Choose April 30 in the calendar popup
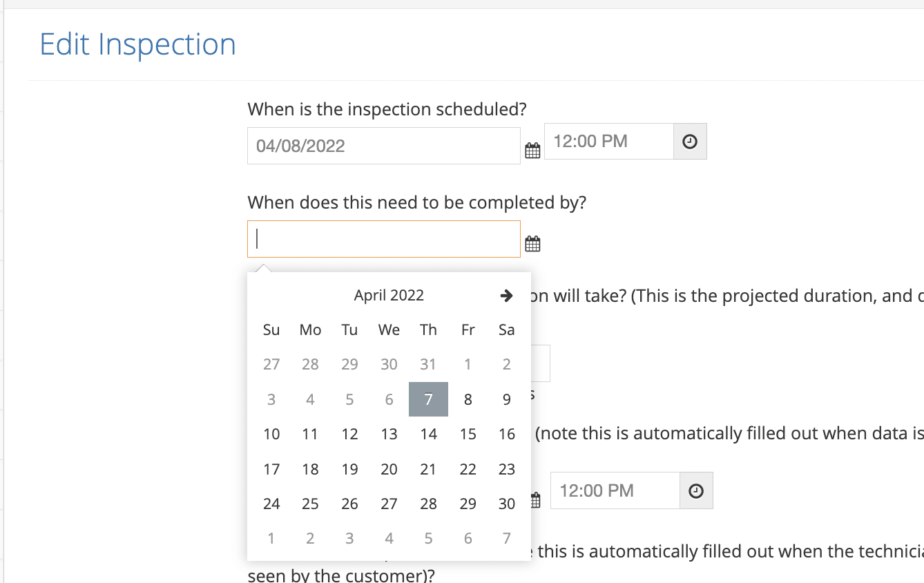 506,504
